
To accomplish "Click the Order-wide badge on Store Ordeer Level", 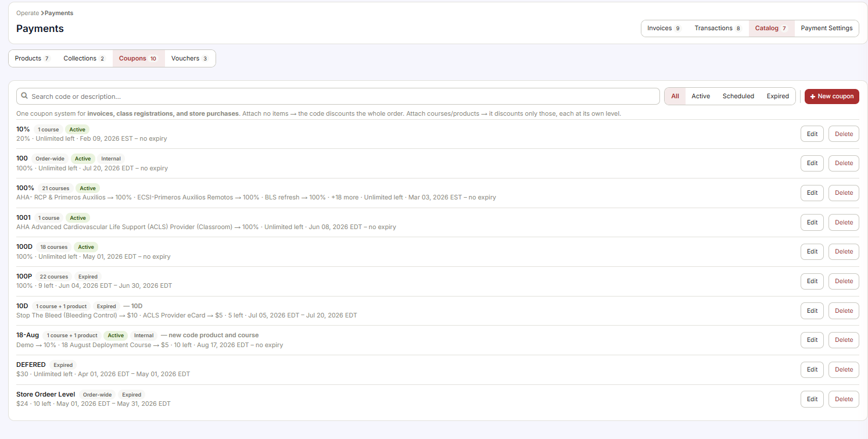I will pos(97,395).
